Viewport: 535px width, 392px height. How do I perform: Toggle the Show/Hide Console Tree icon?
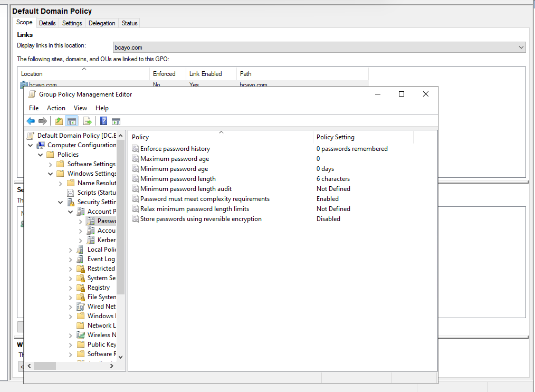point(72,121)
